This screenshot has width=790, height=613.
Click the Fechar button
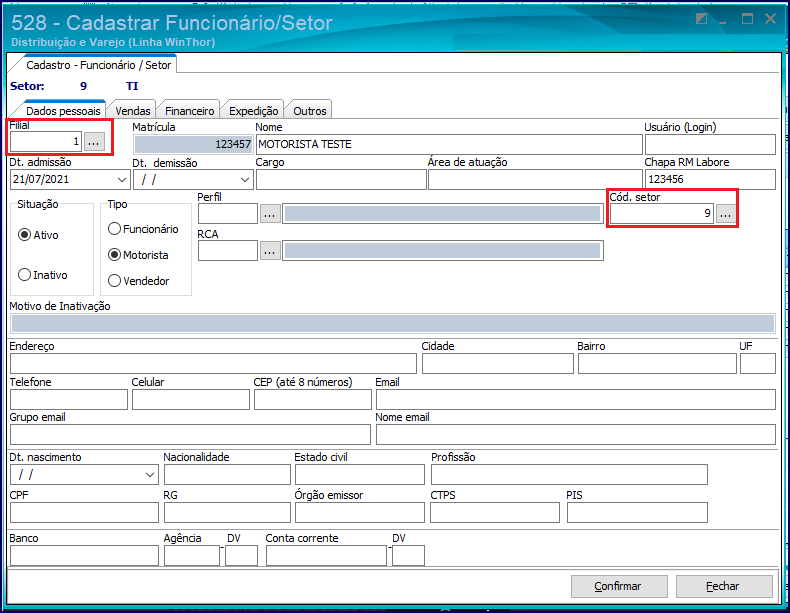pyautogui.click(x=723, y=586)
